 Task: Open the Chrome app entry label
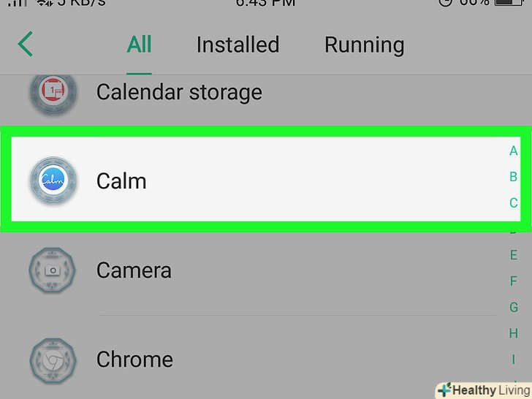click(134, 360)
